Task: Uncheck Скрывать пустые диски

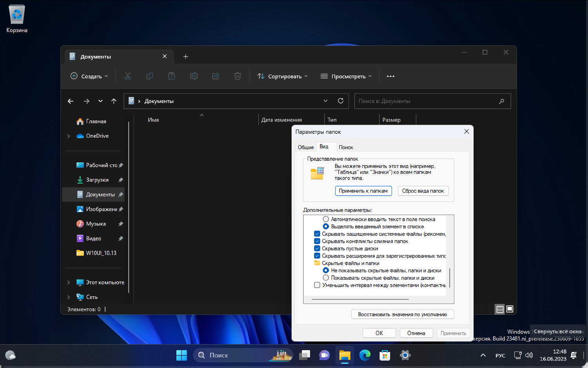Action: 317,248
